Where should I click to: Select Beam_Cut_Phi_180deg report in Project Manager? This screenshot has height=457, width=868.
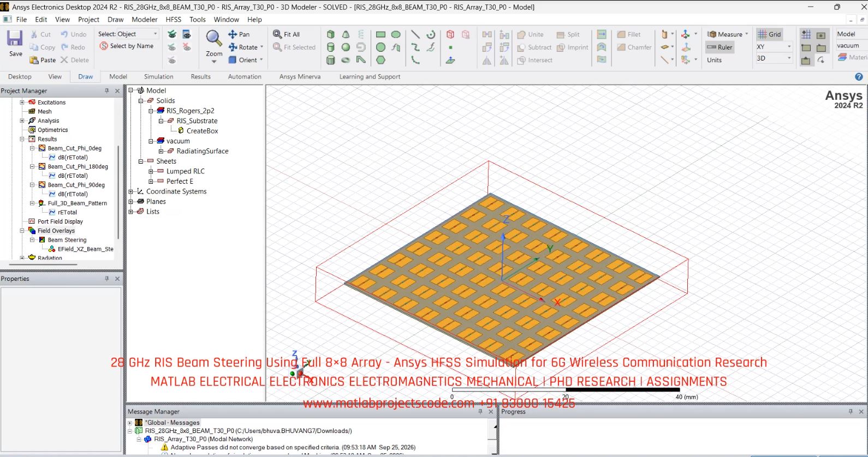click(78, 167)
